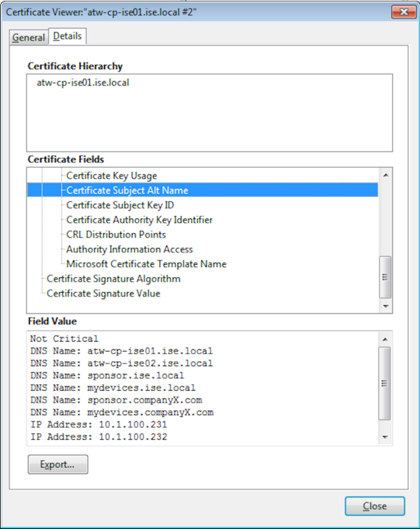Click Certificate Fields scrollbar down arrow
This screenshot has height=529, width=420.
[x=385, y=306]
